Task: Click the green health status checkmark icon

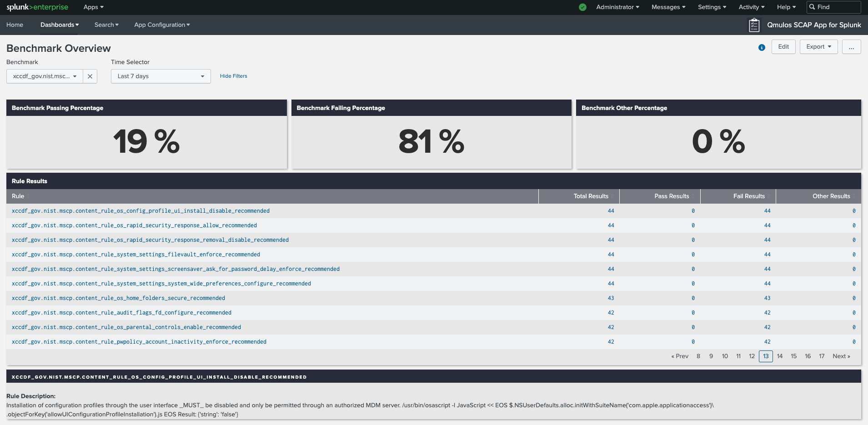Action: (x=582, y=7)
